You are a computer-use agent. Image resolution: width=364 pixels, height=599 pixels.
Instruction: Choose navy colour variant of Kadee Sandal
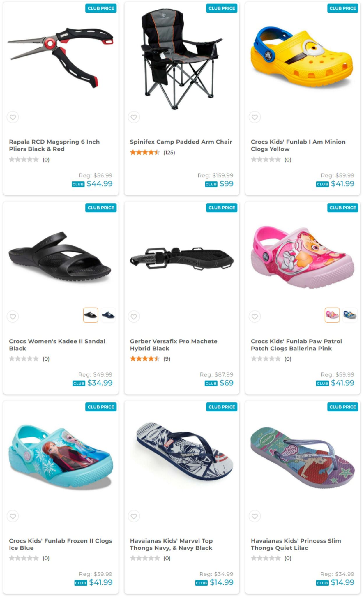pos(108,315)
